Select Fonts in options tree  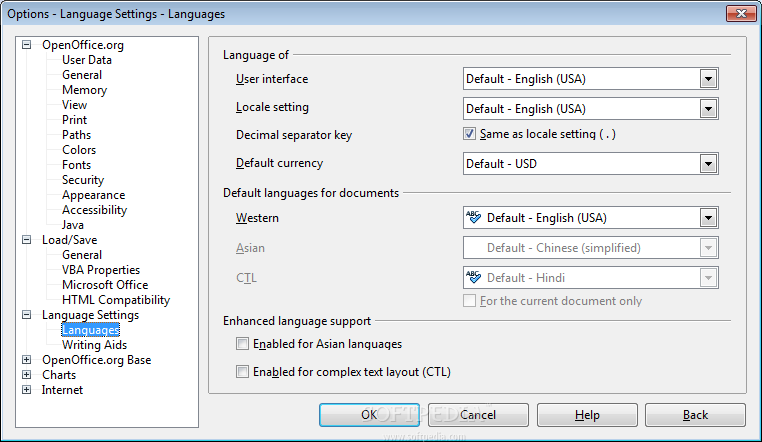coord(76,165)
